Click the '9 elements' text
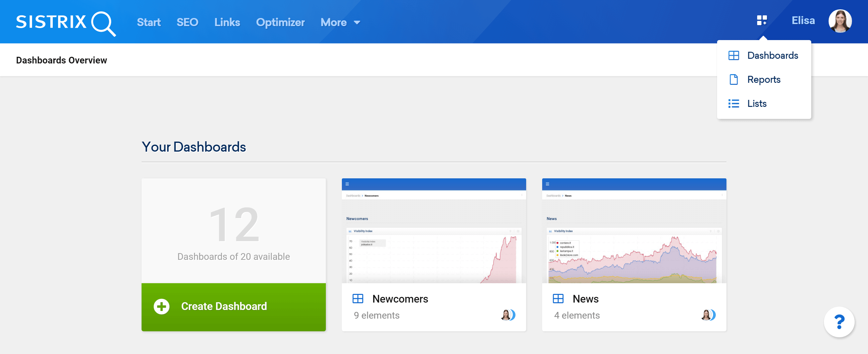The width and height of the screenshot is (868, 354). coord(376,316)
